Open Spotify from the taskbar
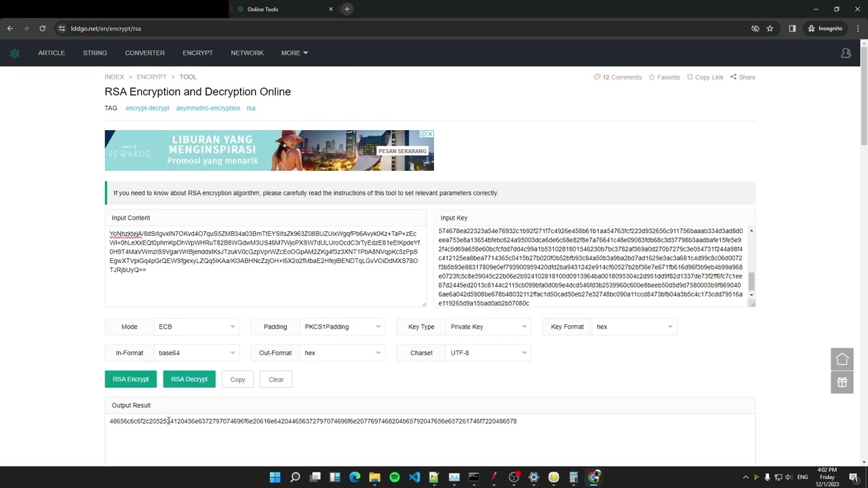Viewport: 868px width, 488px height. click(395, 477)
